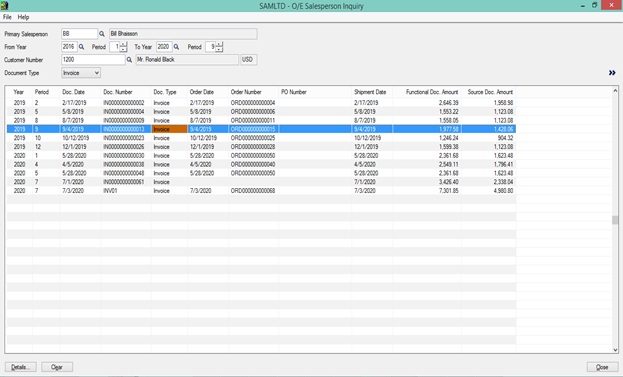
Task: Click shipment date 12/1/2019
Action: coord(365,147)
